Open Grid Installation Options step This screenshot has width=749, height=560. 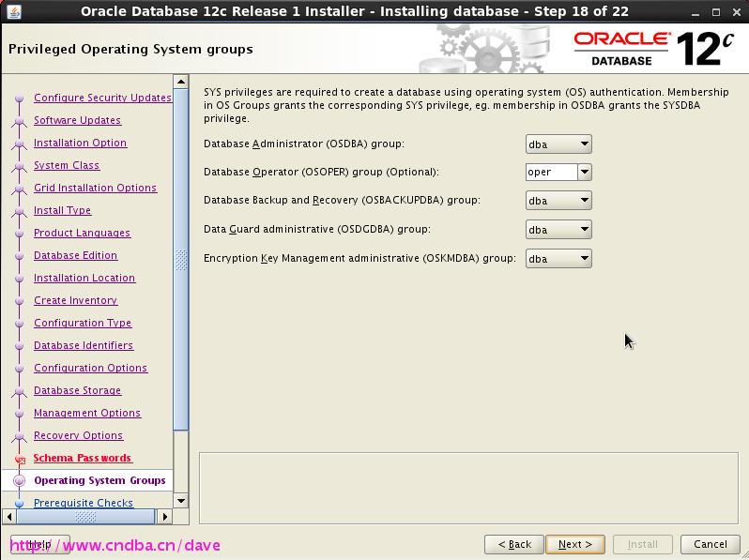95,188
